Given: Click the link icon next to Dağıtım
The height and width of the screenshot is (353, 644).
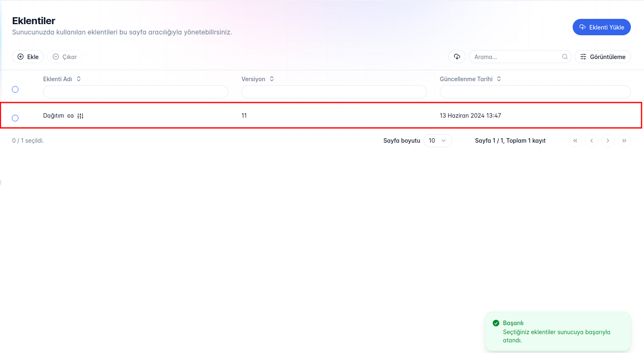Looking at the screenshot, I should (71, 116).
